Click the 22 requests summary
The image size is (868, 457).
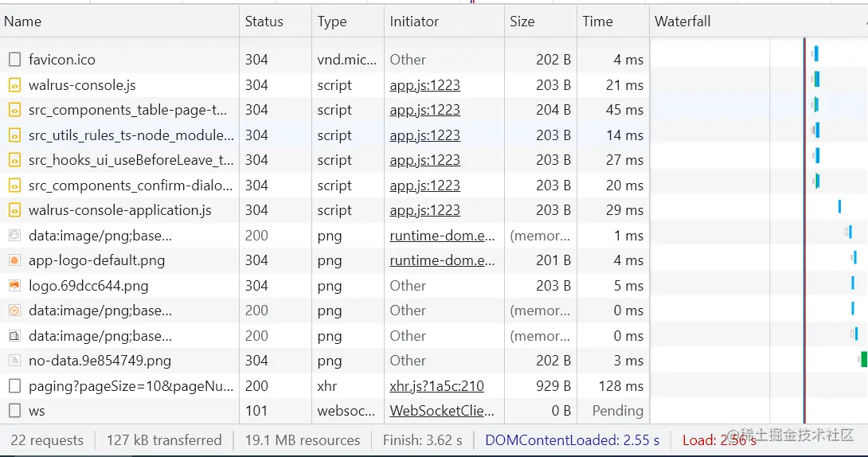47,440
